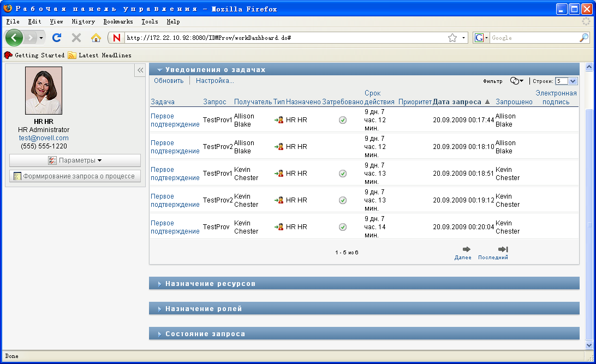Expand the Состояние запроса section
This screenshot has height=364, width=596.
click(159, 334)
